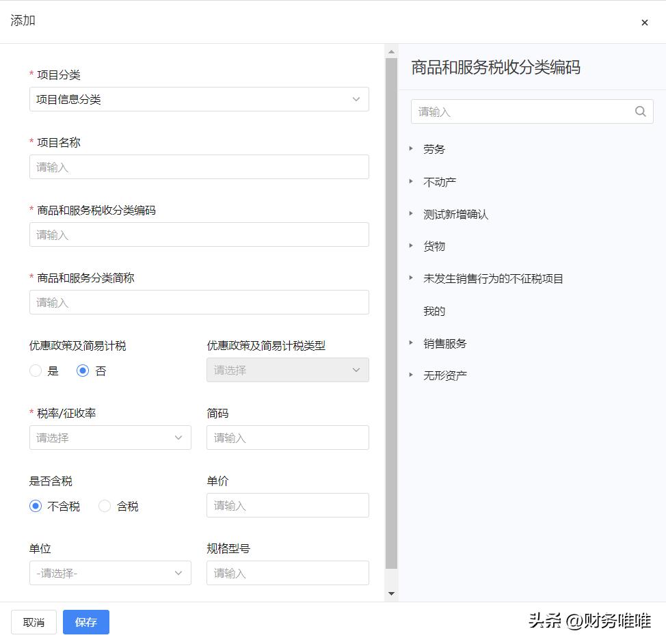Expand the 未发生销售行为的不征税项目 node

click(x=411, y=278)
